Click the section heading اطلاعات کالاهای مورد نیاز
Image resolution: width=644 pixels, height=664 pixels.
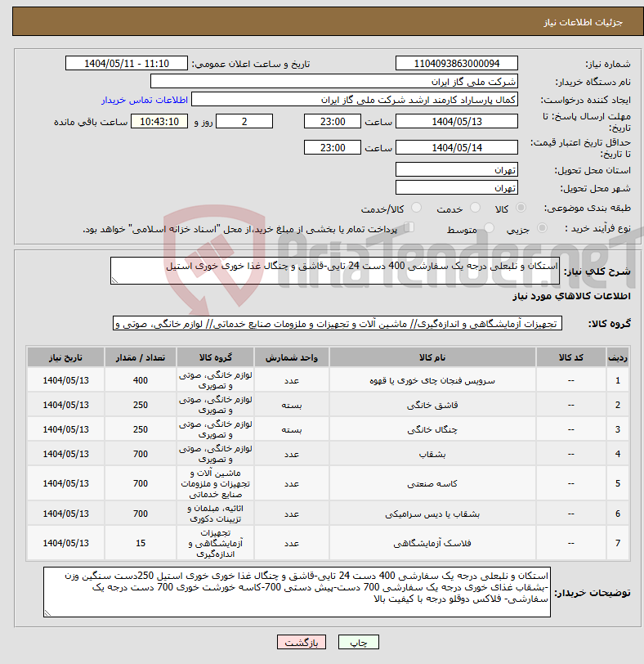click(571, 296)
